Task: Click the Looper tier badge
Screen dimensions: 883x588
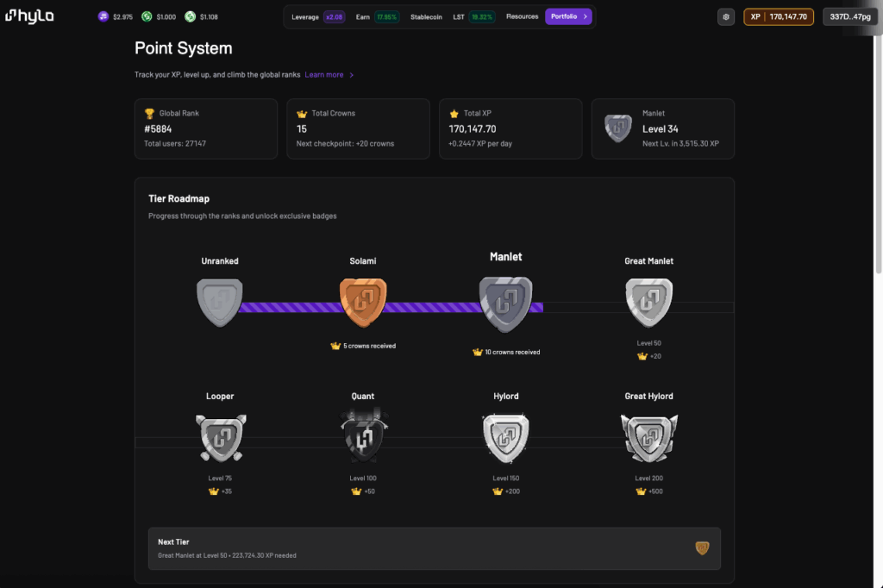Action: 220,437
